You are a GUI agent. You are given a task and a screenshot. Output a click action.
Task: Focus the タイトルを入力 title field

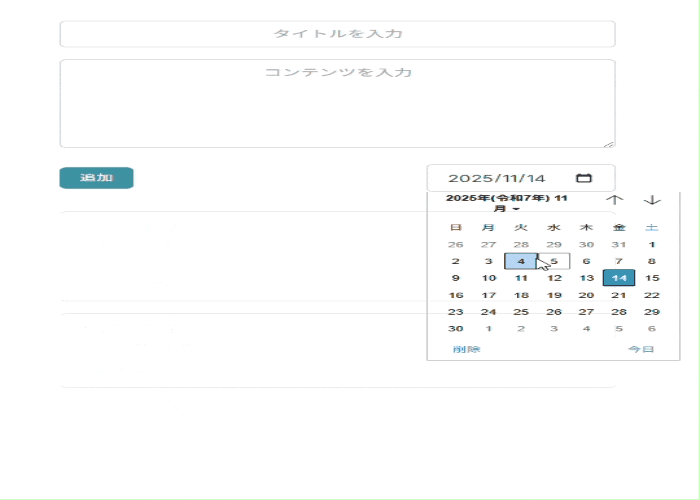click(x=338, y=33)
